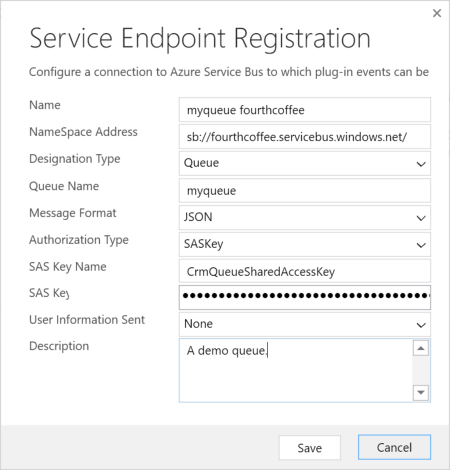
Task: Edit the NameSpace Address field
Action: [305, 137]
